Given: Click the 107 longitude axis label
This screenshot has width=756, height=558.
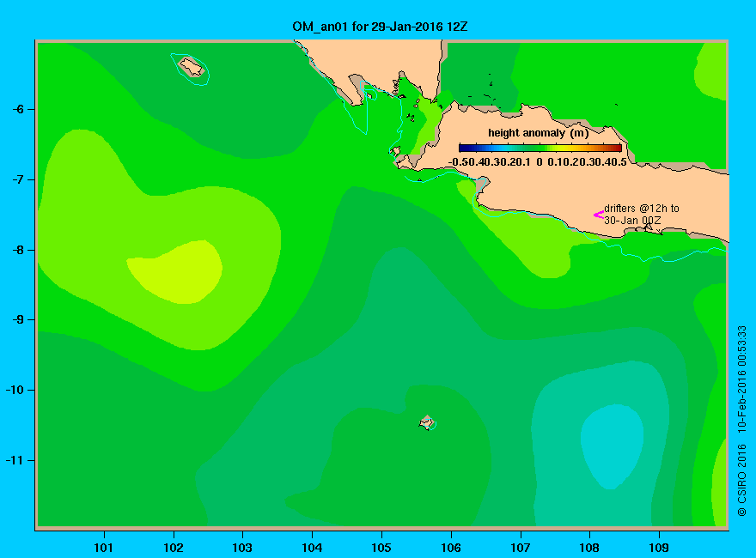Looking at the screenshot, I should pos(521,548).
